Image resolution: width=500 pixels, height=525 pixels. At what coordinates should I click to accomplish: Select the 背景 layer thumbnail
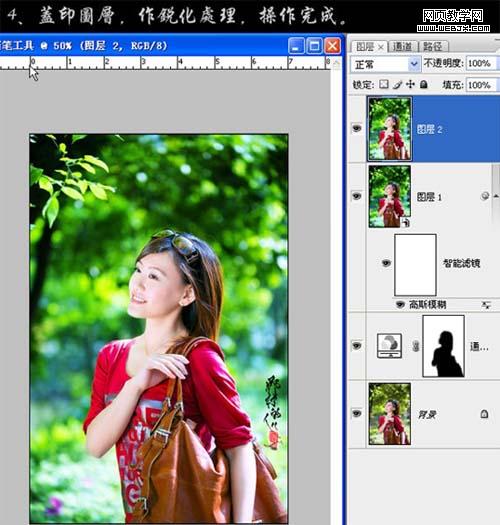[x=389, y=414]
